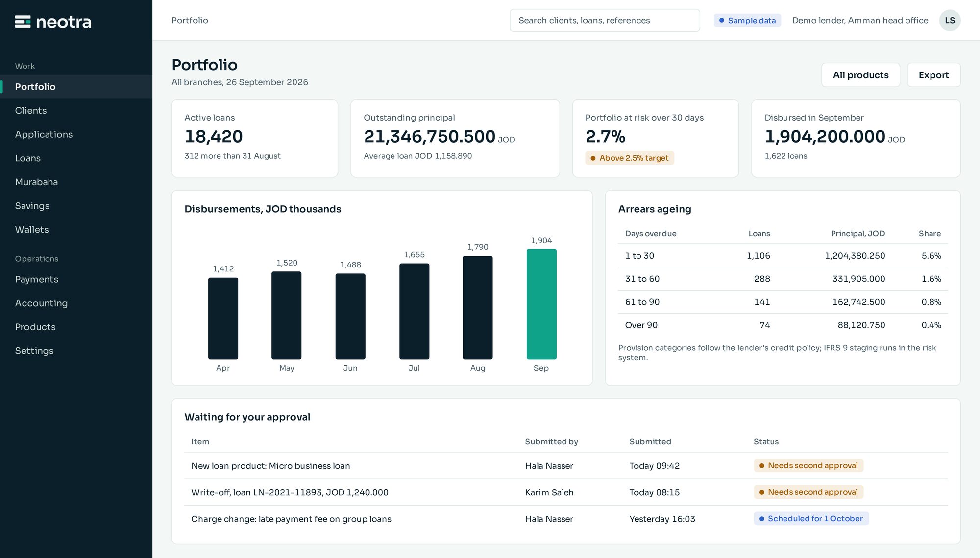
Task: Open the Murabaha section
Action: pos(76,182)
